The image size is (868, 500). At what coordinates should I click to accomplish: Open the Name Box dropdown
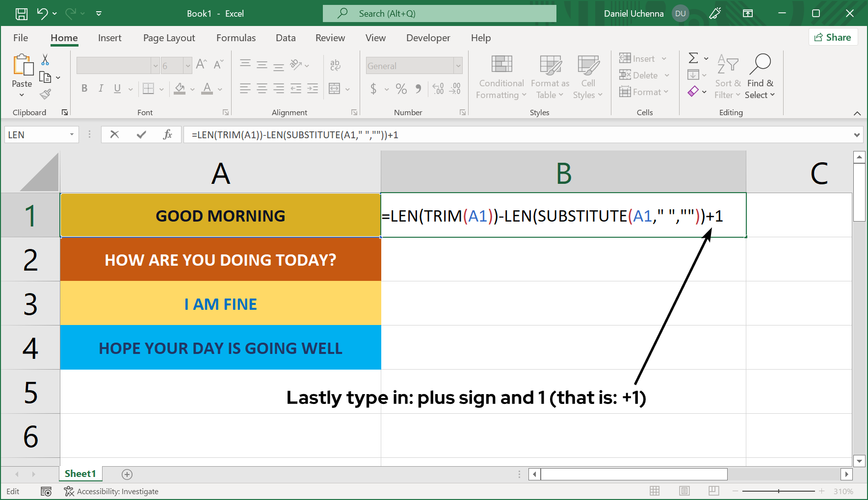72,134
